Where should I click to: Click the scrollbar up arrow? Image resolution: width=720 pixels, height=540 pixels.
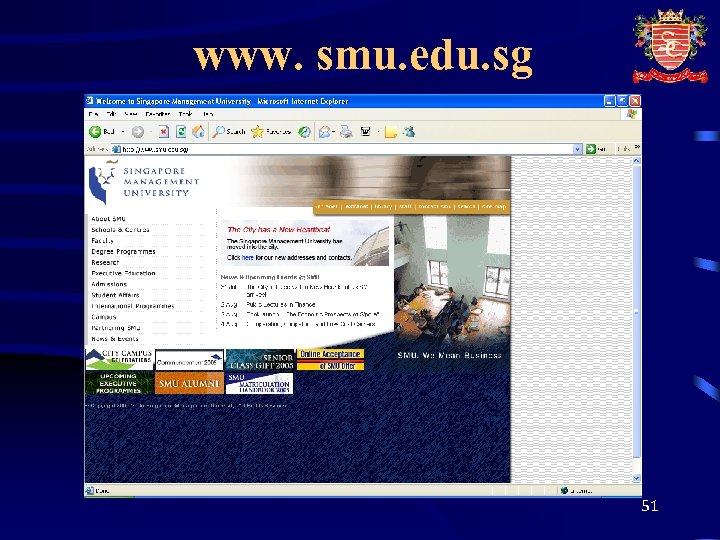[x=636, y=161]
